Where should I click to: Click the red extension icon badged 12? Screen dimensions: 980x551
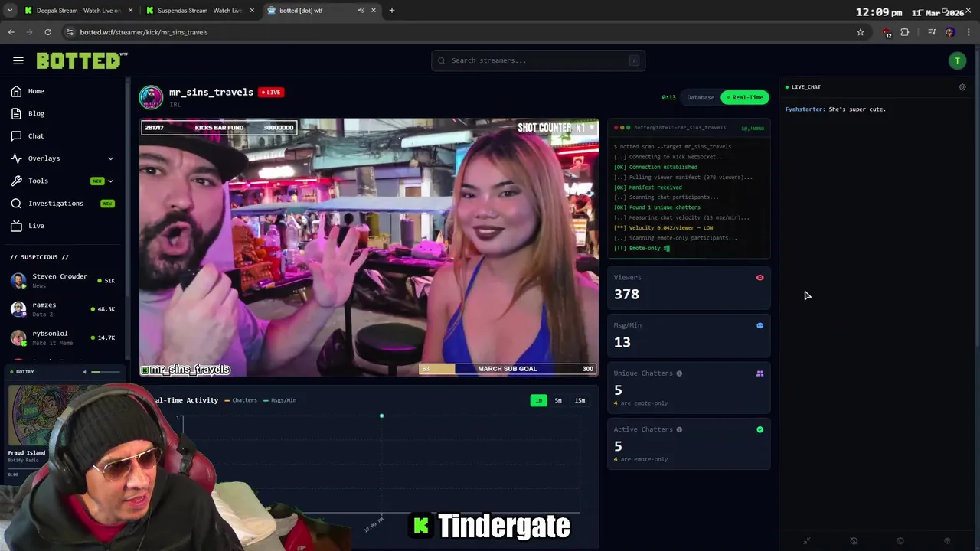[x=887, y=33]
